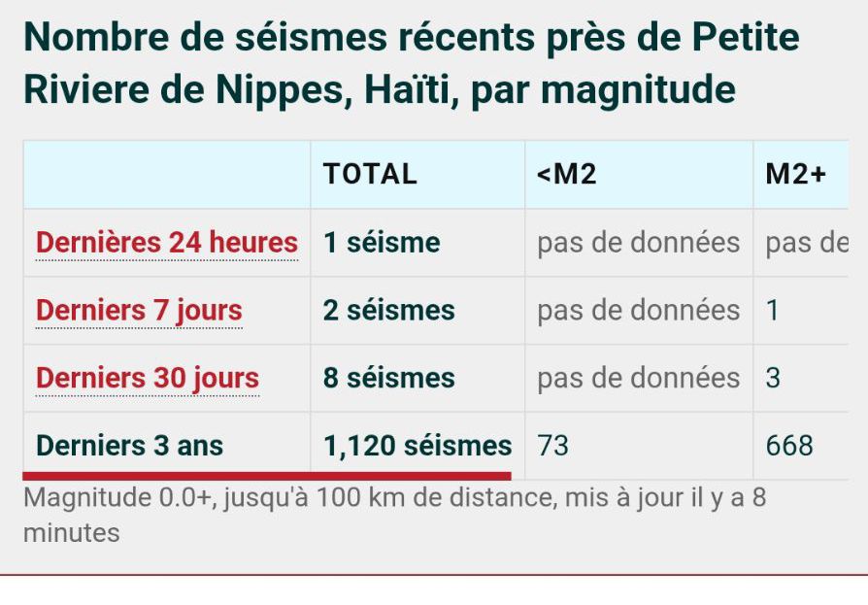Click the "8 séismes" total cell

(x=389, y=378)
